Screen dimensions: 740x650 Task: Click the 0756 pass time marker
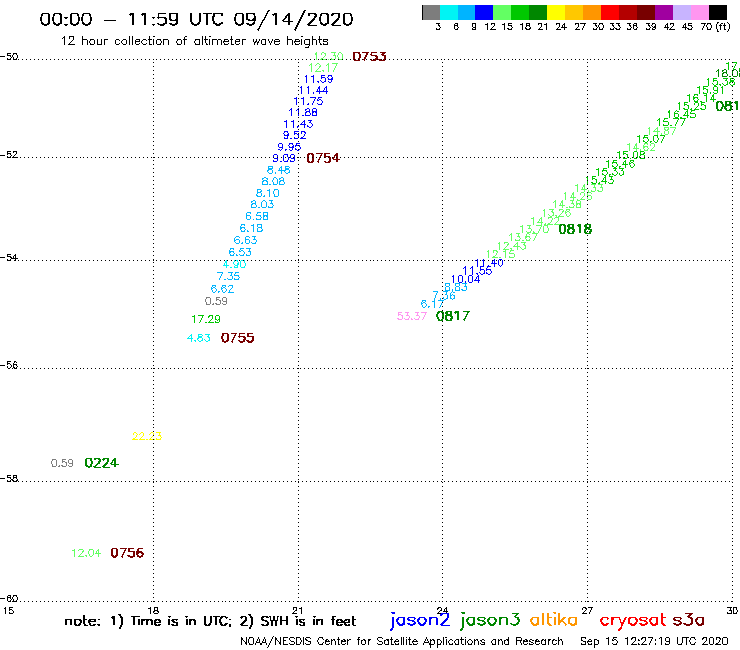click(x=127, y=553)
